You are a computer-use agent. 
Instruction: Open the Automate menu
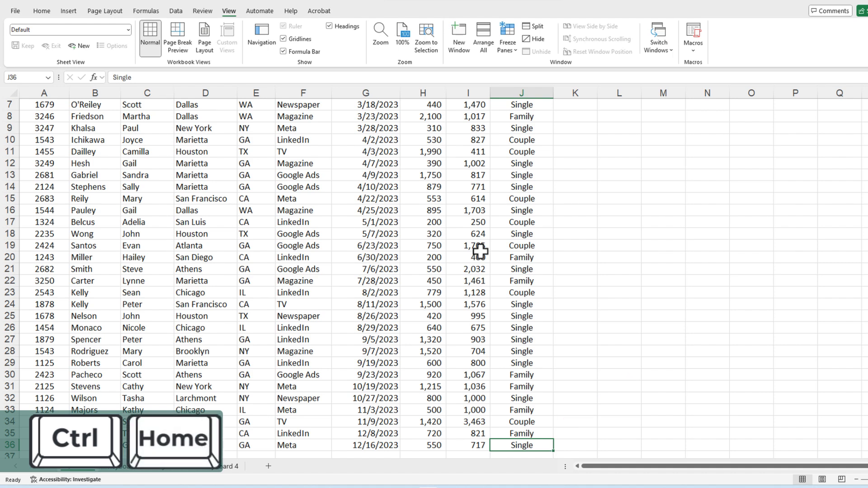click(259, 10)
